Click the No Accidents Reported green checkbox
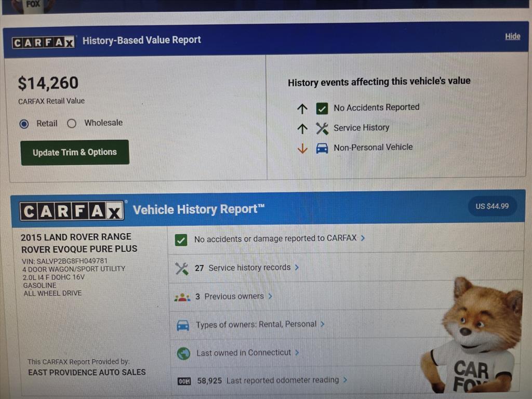The height and width of the screenshot is (399, 532). click(x=322, y=109)
